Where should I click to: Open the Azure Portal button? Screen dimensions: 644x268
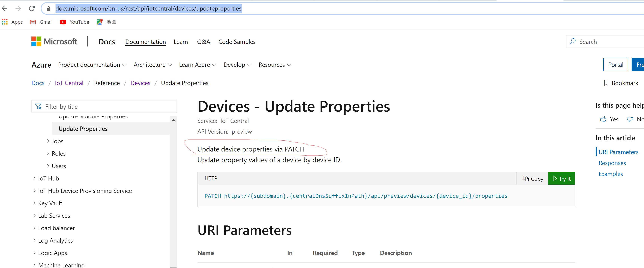616,65
